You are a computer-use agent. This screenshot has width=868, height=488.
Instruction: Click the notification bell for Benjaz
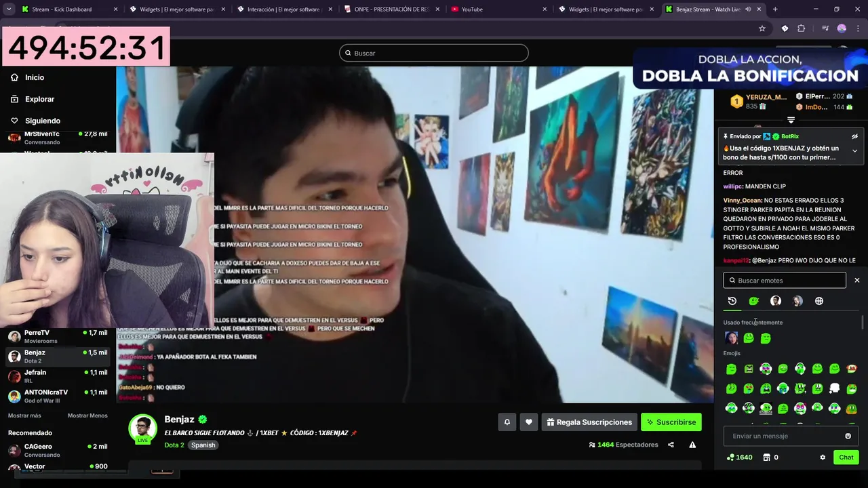click(507, 422)
